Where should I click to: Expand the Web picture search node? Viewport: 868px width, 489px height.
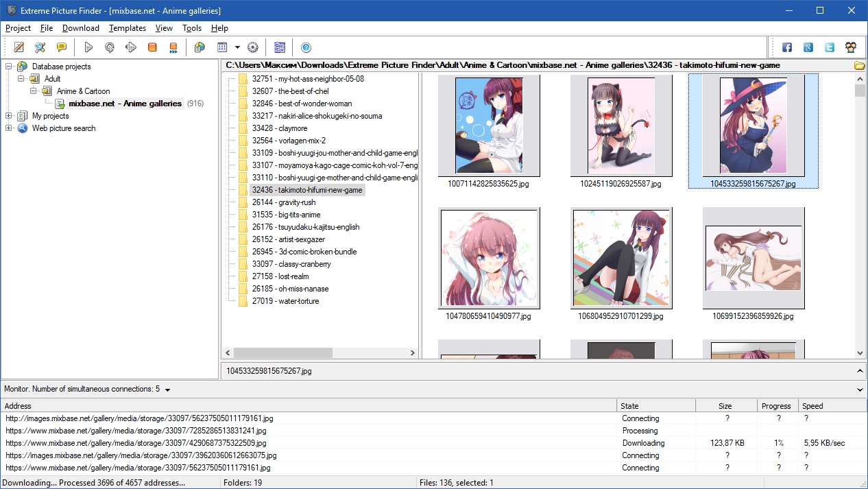(x=9, y=128)
